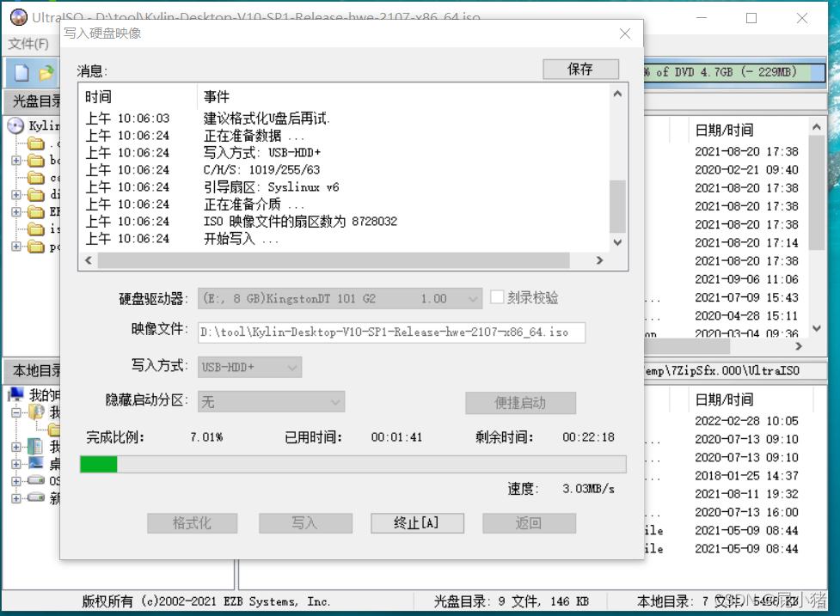The height and width of the screenshot is (616, 840).
Task: Click the 终止[A] button
Action: 417,523
